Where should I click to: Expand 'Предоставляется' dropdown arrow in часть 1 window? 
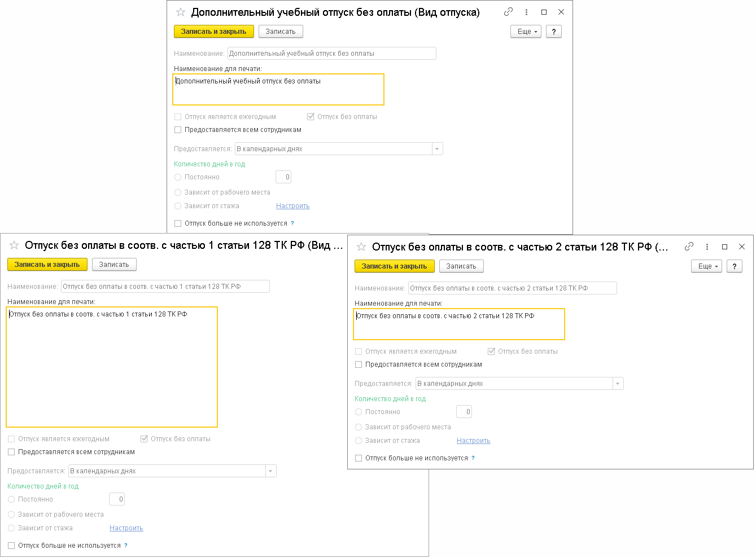(x=271, y=471)
